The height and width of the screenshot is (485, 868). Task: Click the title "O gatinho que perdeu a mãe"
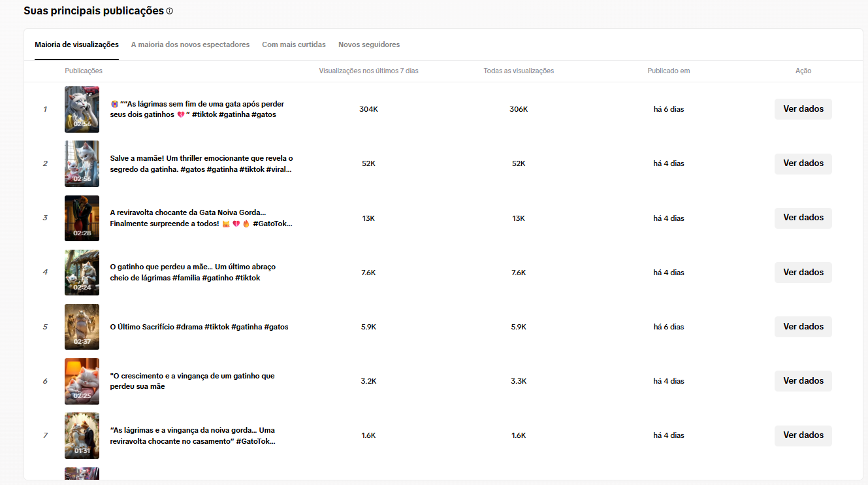(x=193, y=272)
